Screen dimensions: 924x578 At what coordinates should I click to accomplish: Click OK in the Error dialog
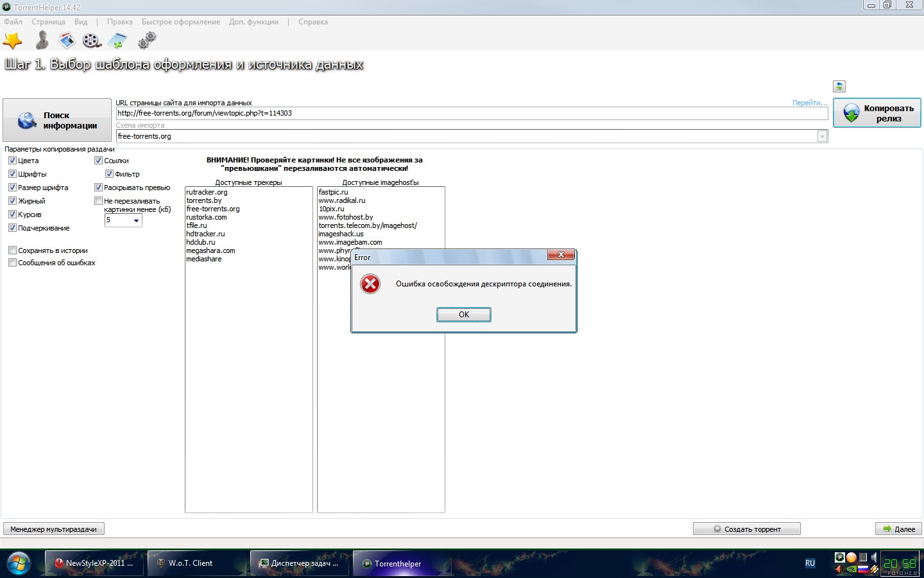[464, 314]
